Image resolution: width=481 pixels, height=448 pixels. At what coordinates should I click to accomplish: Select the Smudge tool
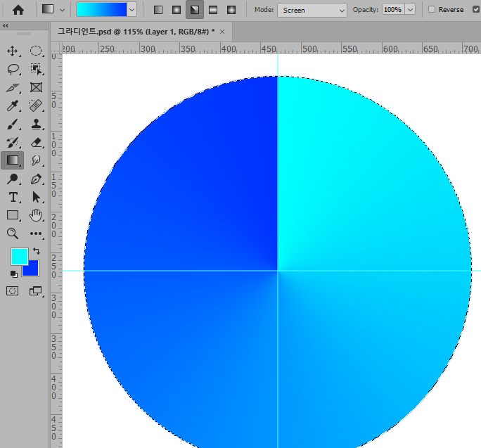(36, 160)
